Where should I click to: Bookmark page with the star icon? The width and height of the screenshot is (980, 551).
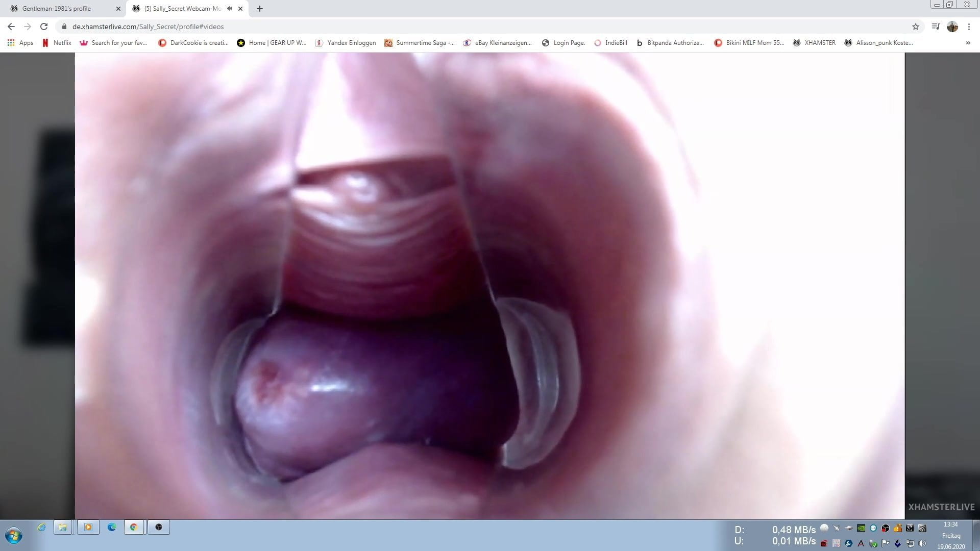click(916, 27)
